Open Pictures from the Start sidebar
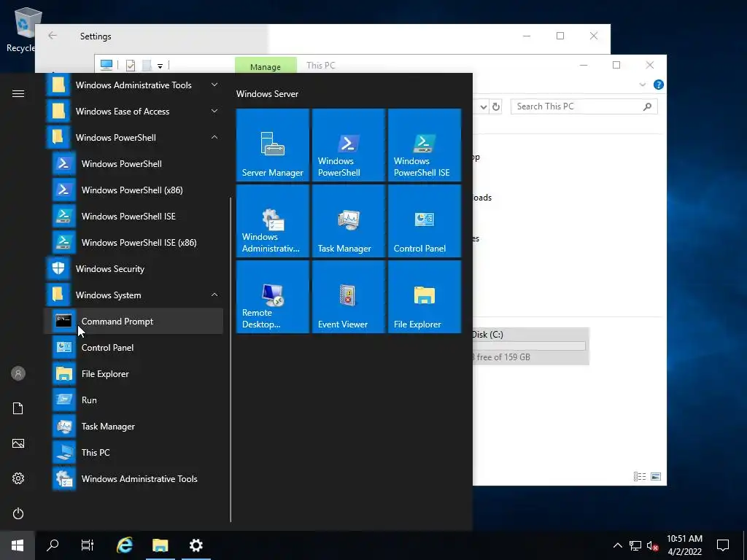Screen dimensions: 747x560 18,443
